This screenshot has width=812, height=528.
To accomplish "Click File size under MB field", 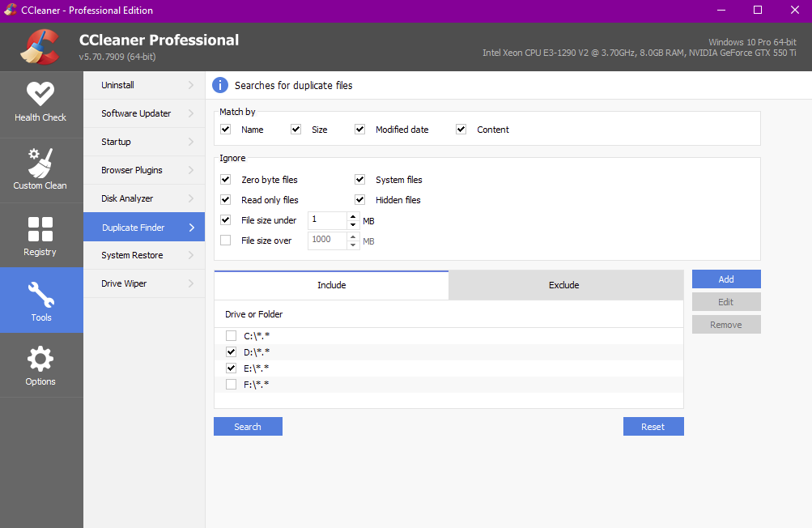I will pyautogui.click(x=327, y=220).
